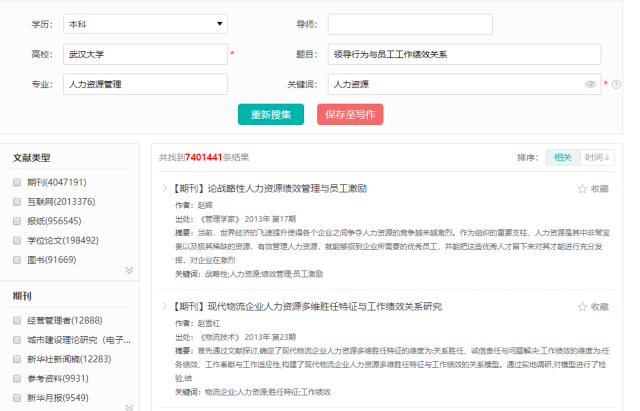
Task: Click the 文献类型 section heading
Action: [31, 158]
